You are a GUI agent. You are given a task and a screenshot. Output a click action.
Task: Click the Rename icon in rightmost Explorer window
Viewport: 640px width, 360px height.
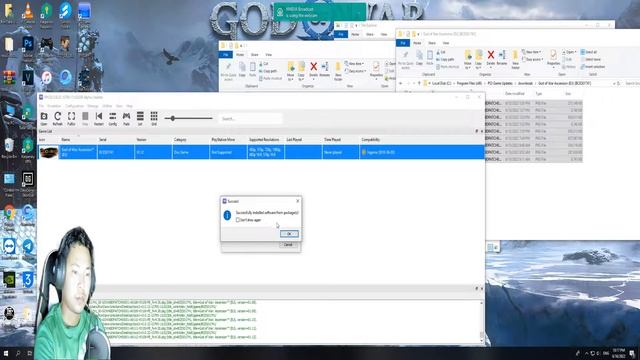point(502,57)
